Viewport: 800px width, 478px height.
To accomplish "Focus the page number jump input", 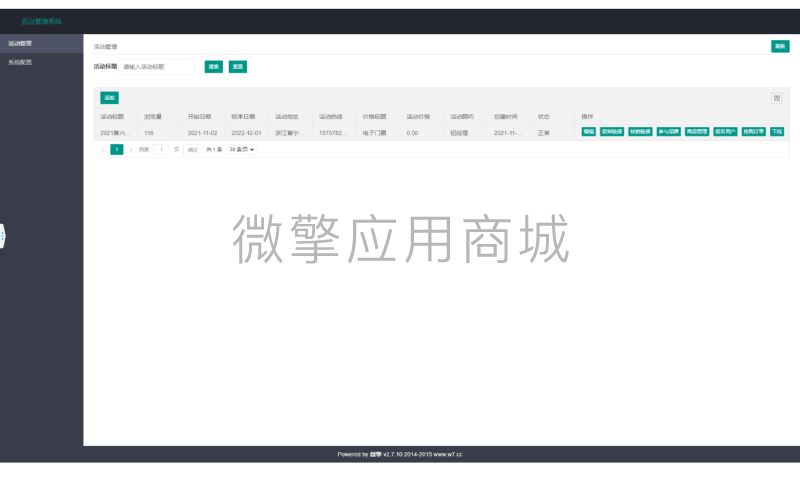I will [161, 149].
